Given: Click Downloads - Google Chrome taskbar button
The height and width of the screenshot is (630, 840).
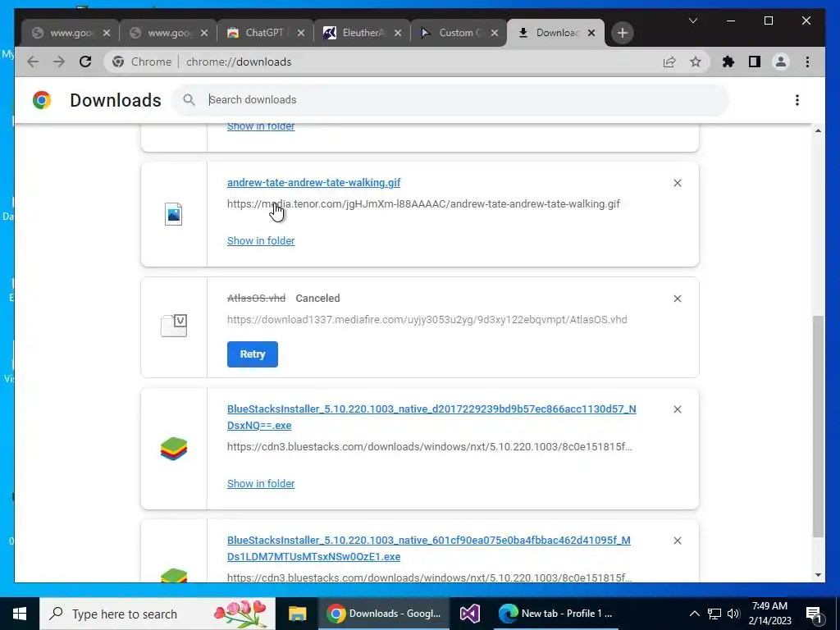Looking at the screenshot, I should coord(384,614).
